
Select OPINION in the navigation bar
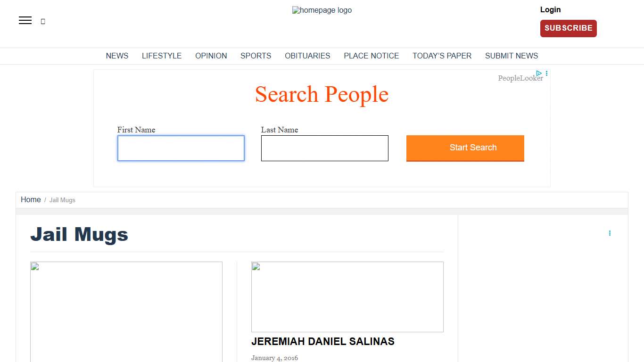(x=211, y=56)
